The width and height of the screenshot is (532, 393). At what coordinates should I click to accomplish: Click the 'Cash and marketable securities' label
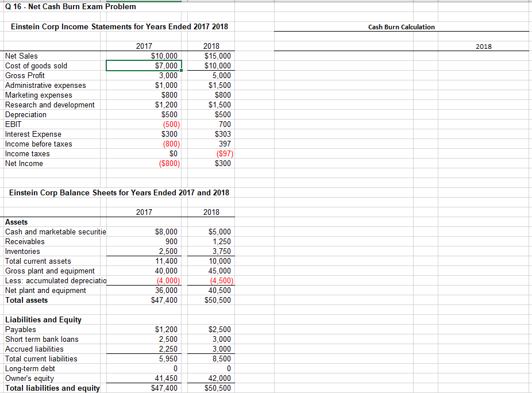56,232
